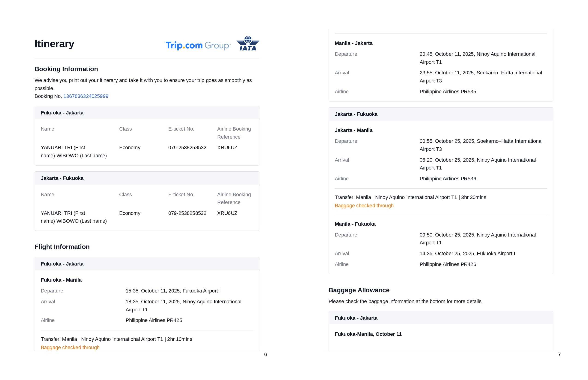Click Philippine Airlines PR425 flight text

(154, 320)
